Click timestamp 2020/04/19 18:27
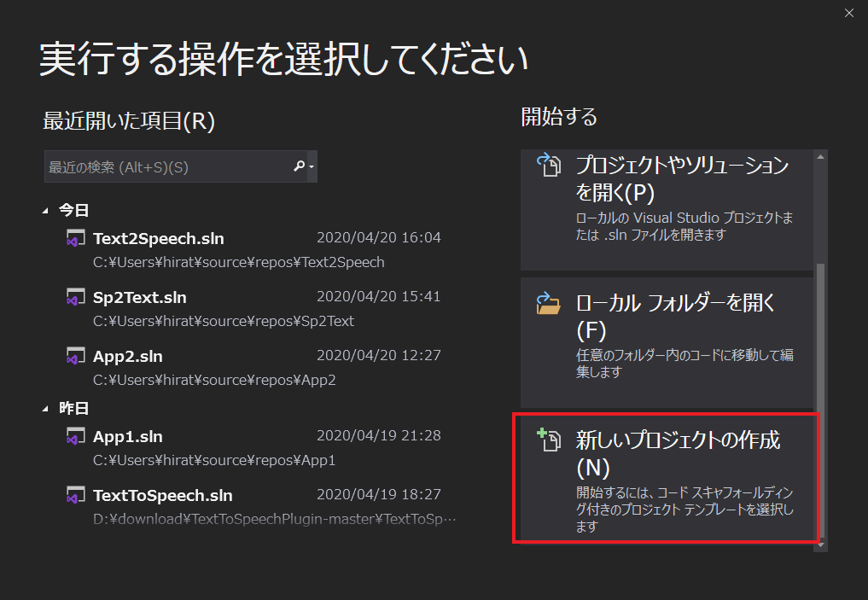 click(x=379, y=493)
